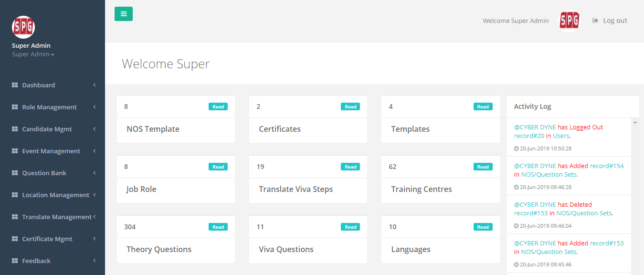Click the Log out link
The height and width of the screenshot is (275, 644).
pyautogui.click(x=615, y=21)
